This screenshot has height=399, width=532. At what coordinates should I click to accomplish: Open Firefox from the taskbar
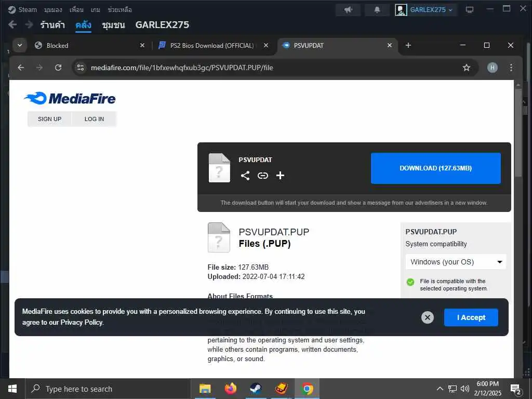230,389
